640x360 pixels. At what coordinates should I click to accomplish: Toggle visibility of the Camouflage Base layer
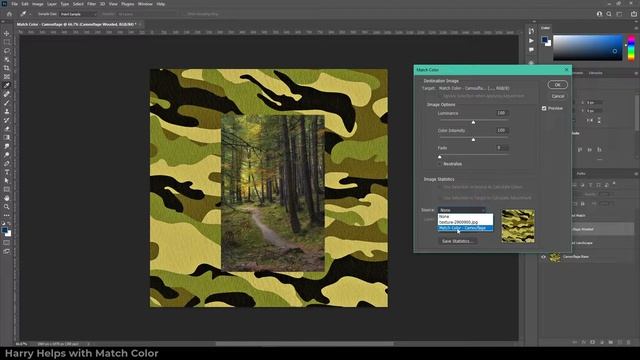[543, 257]
